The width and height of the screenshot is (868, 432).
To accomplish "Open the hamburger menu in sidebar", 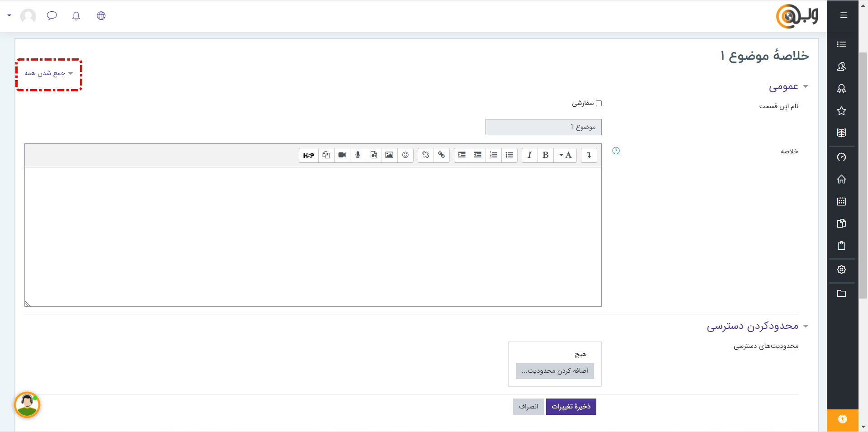I will (843, 15).
